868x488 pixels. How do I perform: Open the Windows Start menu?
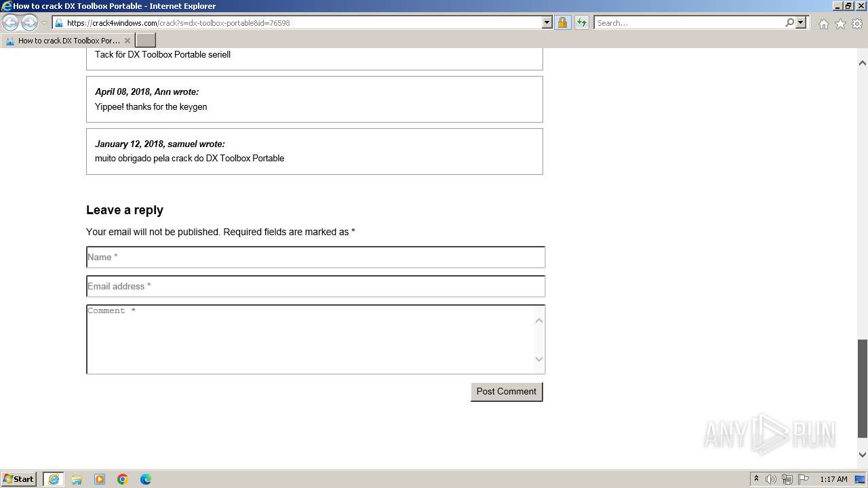click(x=19, y=479)
